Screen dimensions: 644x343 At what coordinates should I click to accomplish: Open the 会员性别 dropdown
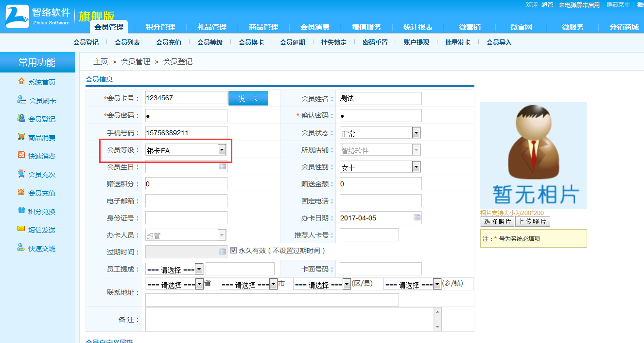pyautogui.click(x=416, y=167)
